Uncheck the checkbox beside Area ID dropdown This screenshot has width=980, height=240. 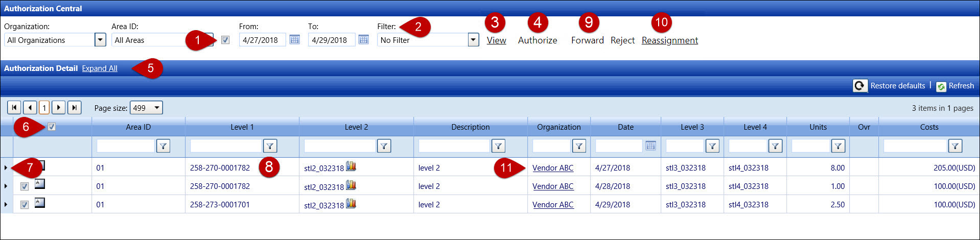click(225, 40)
